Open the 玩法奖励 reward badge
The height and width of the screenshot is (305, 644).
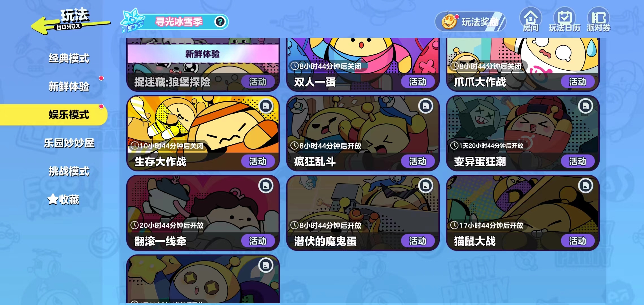pyautogui.click(x=470, y=22)
